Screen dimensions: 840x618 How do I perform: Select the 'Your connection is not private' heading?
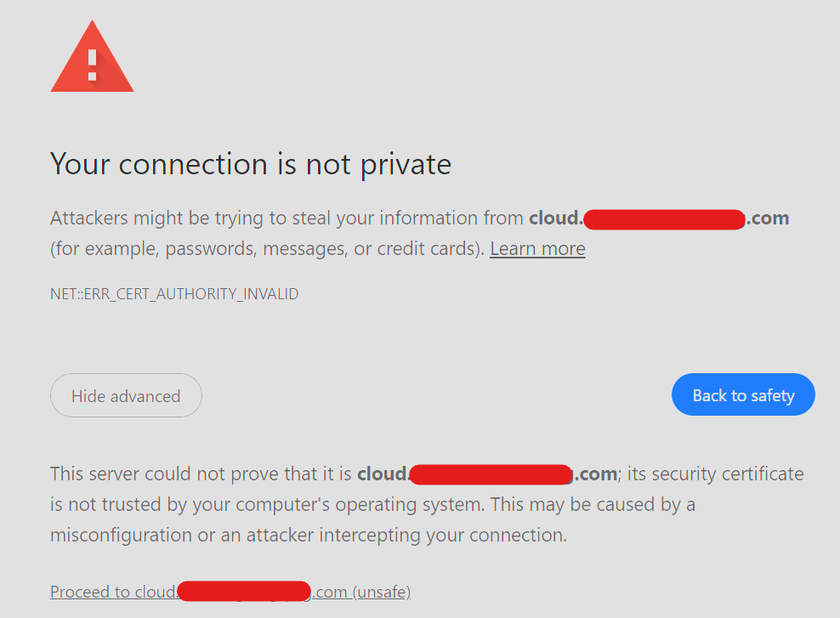[251, 164]
